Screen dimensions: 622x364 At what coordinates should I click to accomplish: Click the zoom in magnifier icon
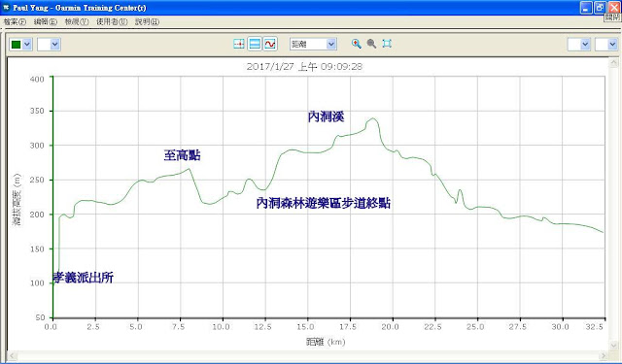[357, 44]
